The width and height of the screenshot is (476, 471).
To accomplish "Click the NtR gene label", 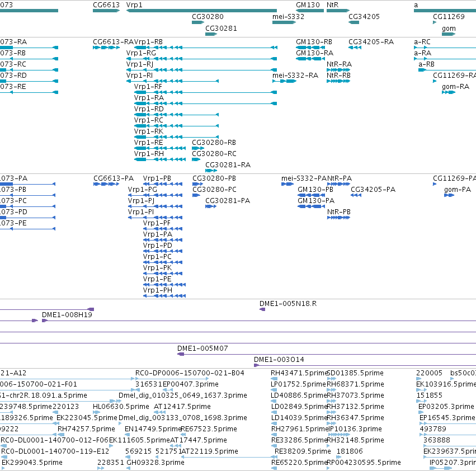I will click(332, 5).
